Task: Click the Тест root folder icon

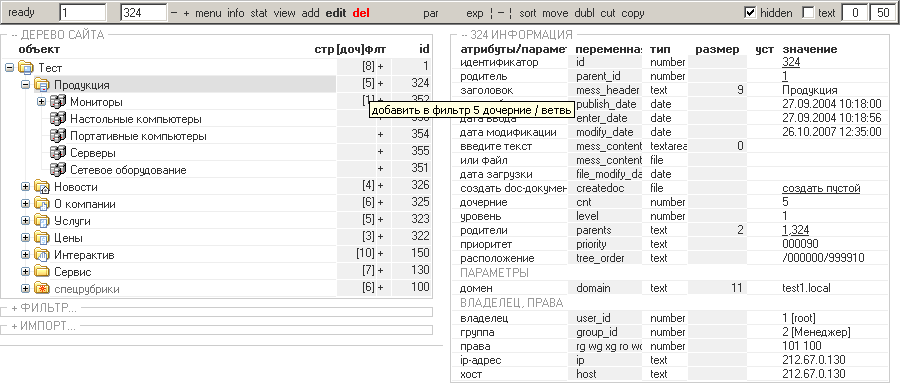Action: coord(26,68)
